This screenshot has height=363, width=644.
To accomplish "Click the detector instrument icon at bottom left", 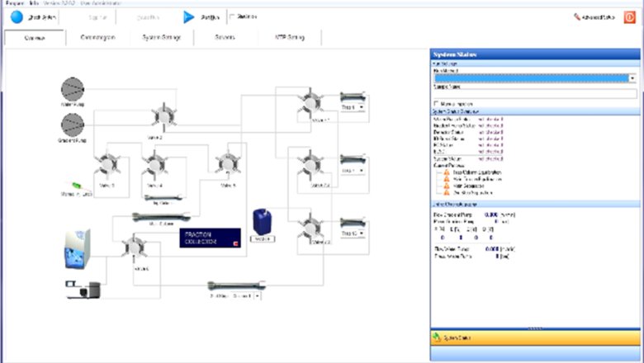I will point(82,289).
